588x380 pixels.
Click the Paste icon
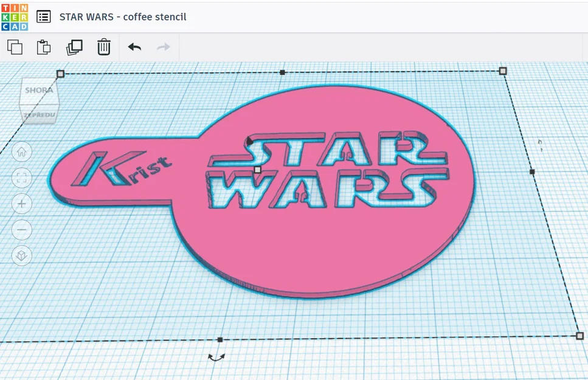coord(44,47)
